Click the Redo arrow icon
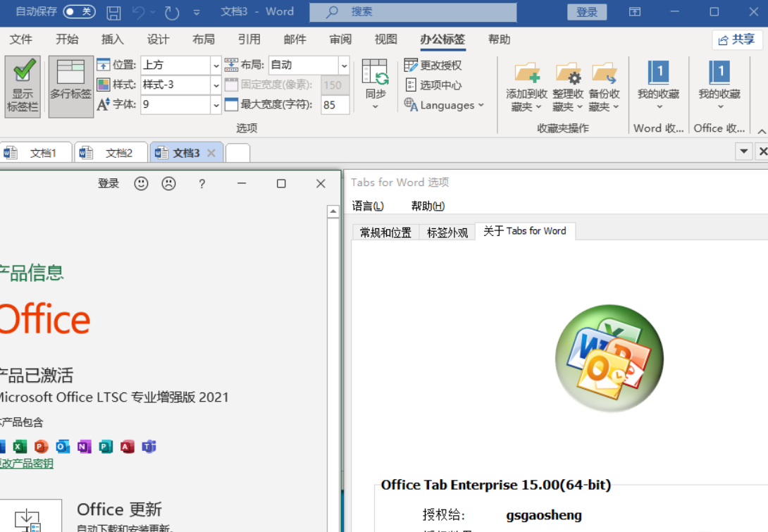 click(172, 12)
